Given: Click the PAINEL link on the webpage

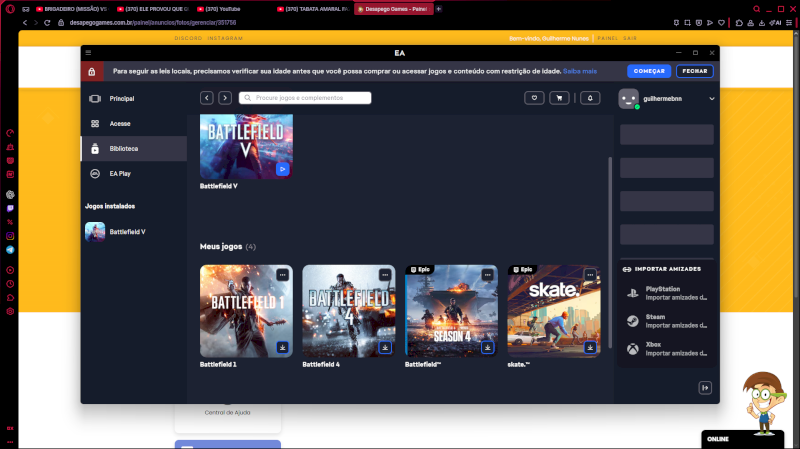Looking at the screenshot, I should tap(608, 38).
